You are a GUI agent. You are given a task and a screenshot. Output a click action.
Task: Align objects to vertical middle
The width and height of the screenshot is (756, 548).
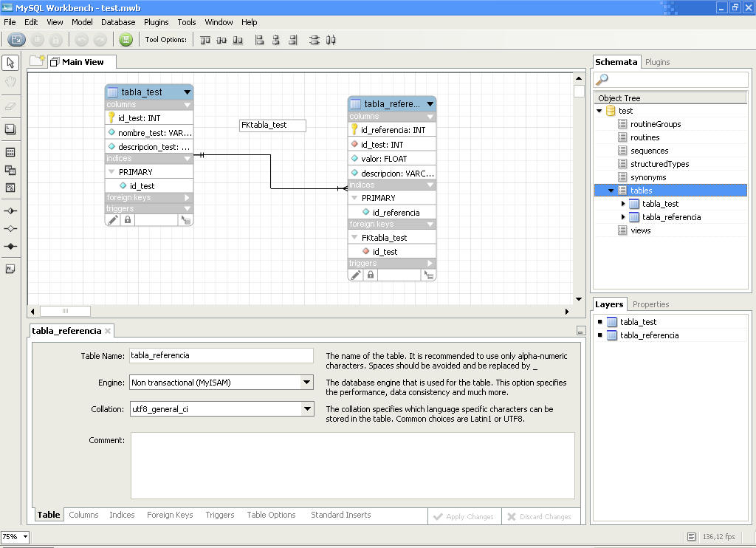pos(221,40)
